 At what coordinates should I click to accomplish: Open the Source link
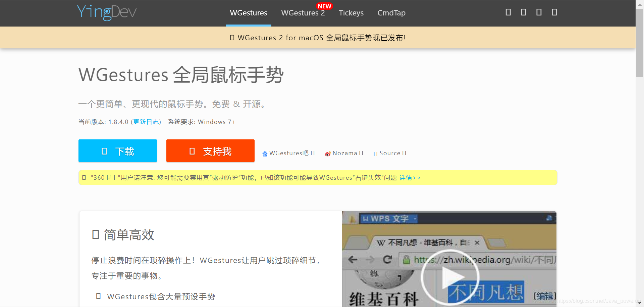(x=390, y=153)
